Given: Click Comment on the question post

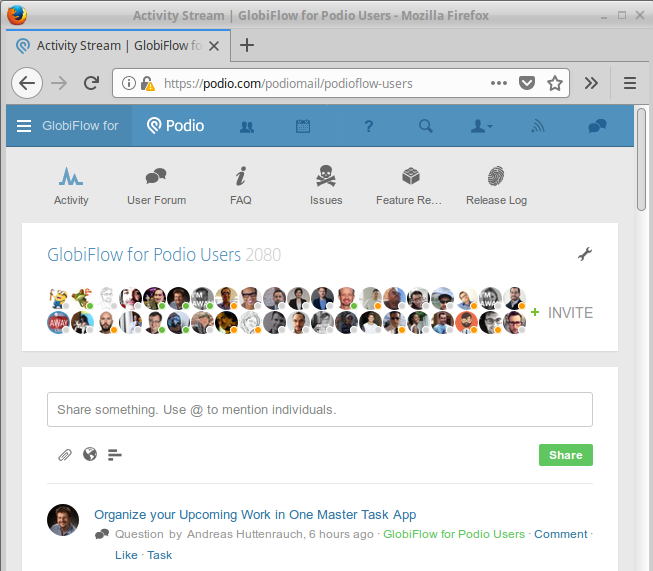Looking at the screenshot, I should point(561,534).
